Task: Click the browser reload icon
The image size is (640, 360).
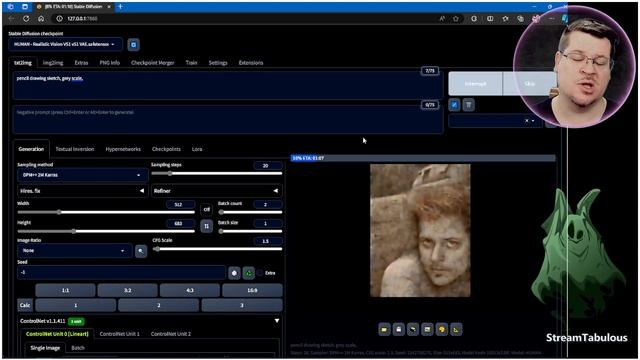Action: coord(26,18)
